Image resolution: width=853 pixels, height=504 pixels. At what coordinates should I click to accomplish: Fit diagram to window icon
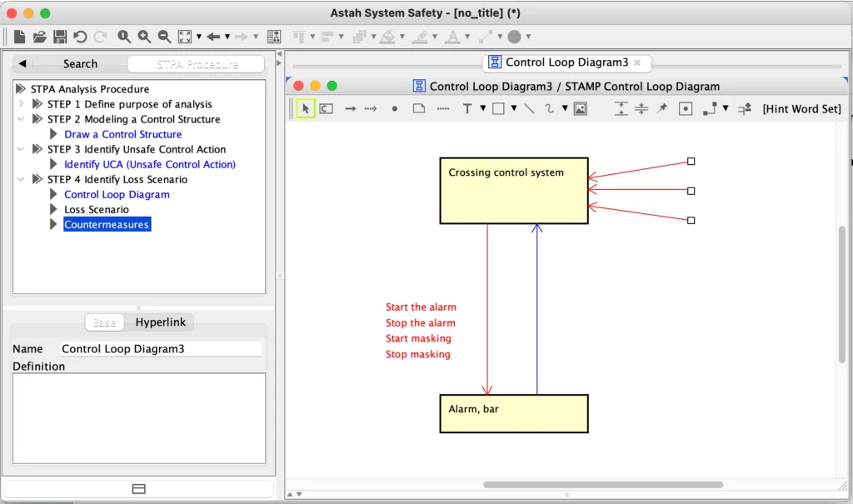click(185, 37)
